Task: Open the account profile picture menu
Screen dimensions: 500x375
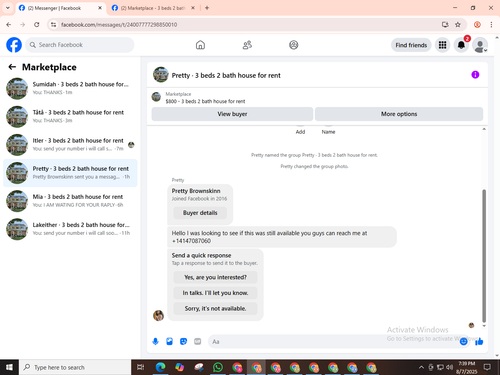Action: pyautogui.click(x=480, y=45)
